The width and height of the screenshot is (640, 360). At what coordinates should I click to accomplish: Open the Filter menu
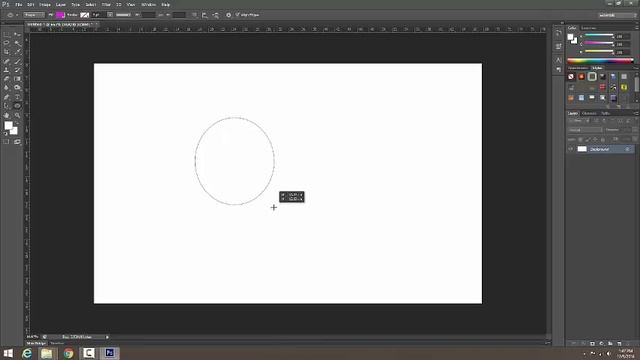tap(106, 4)
